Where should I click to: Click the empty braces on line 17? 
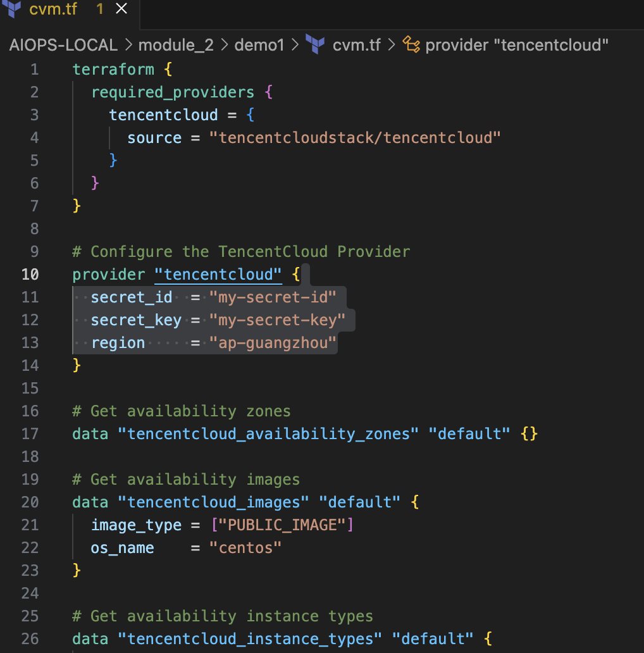coord(529,434)
